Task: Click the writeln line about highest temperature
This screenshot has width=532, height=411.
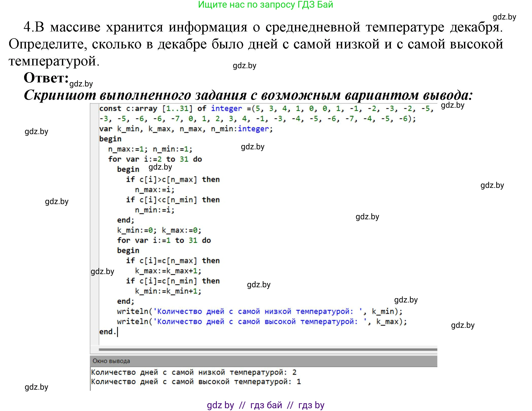Action: point(261,321)
